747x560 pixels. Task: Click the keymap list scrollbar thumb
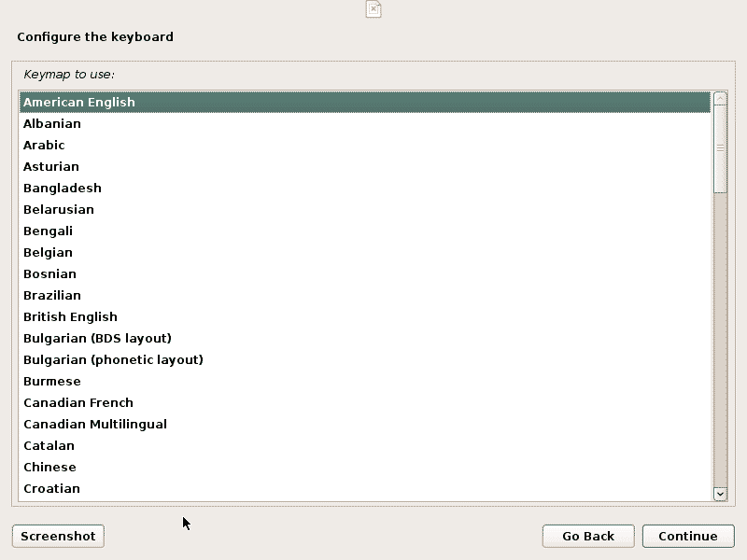[720, 147]
